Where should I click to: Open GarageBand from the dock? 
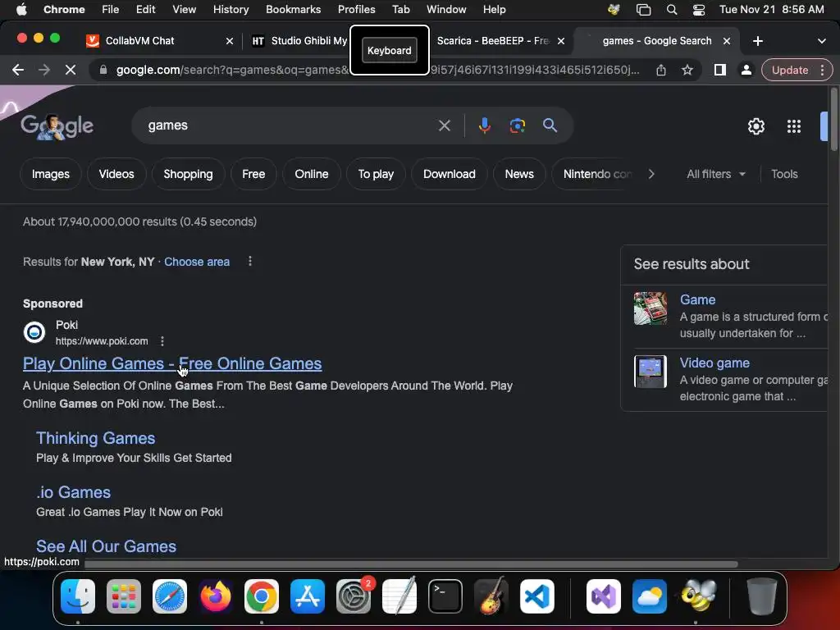coord(491,596)
